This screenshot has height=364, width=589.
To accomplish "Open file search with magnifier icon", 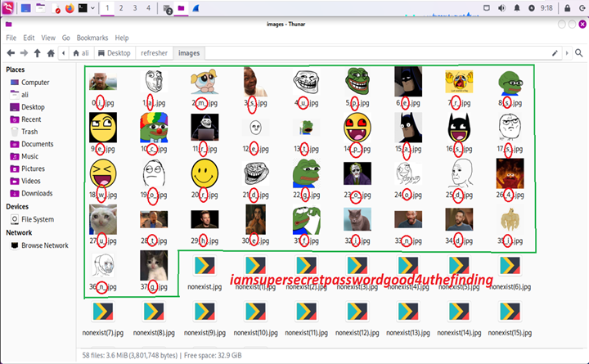I will (x=579, y=53).
